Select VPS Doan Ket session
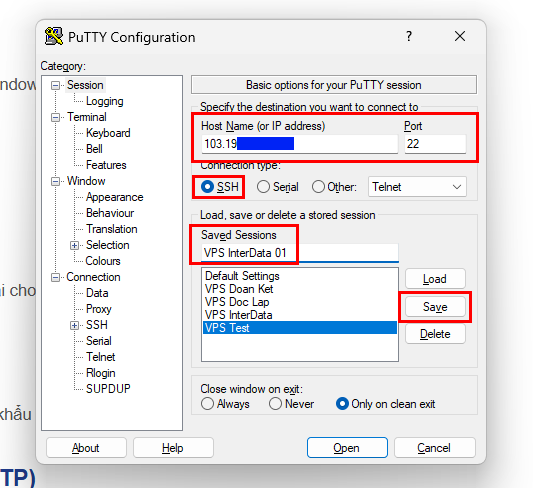533x488 pixels. pos(299,289)
